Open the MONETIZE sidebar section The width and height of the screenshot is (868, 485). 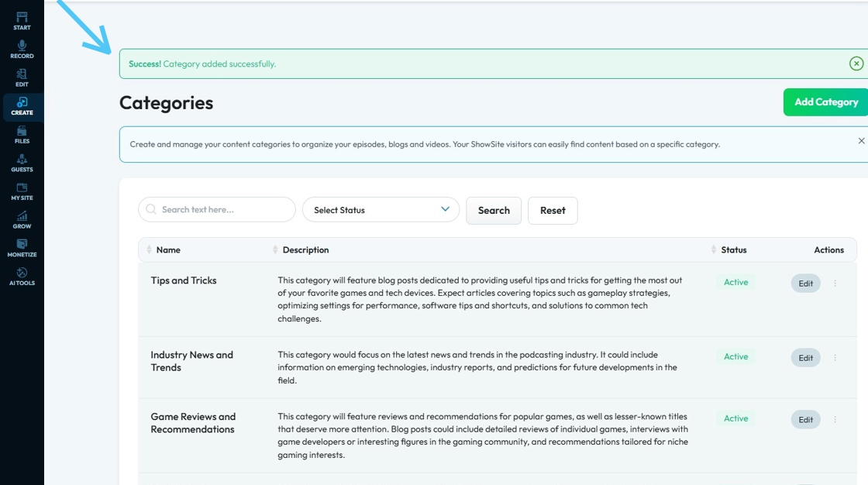[x=22, y=248]
